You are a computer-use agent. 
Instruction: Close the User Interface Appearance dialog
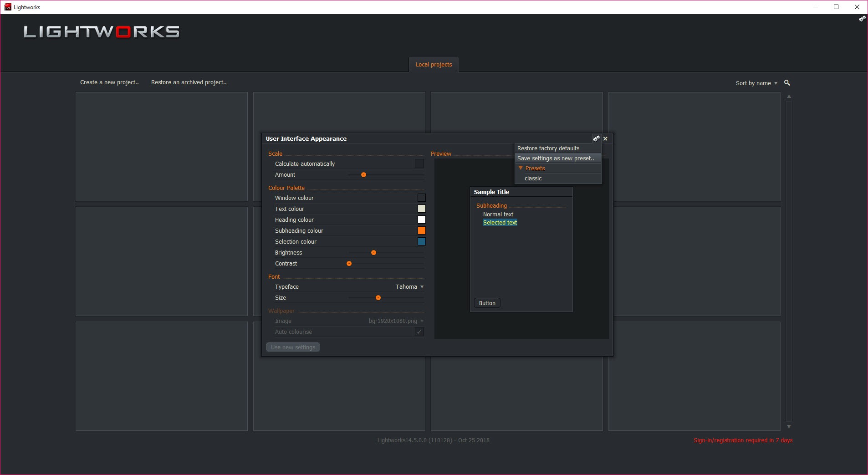(x=605, y=138)
